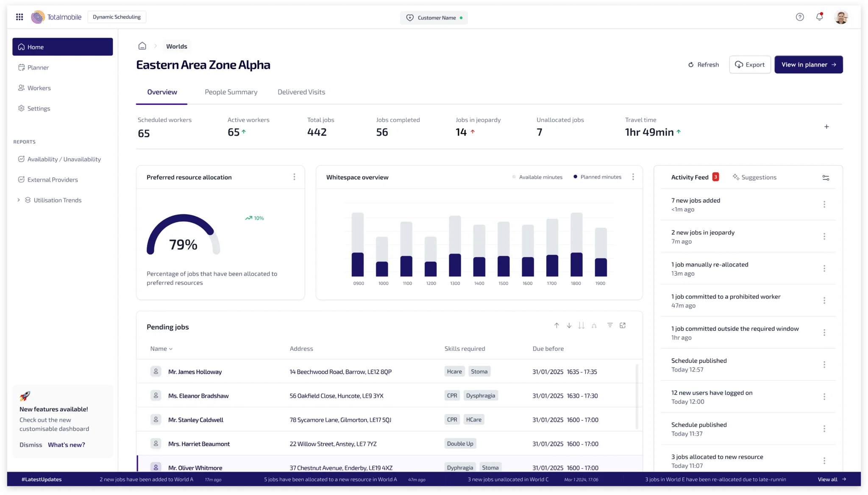Switch to the Delivered Visits tab
Image resolution: width=868 pixels, height=495 pixels.
(x=301, y=92)
